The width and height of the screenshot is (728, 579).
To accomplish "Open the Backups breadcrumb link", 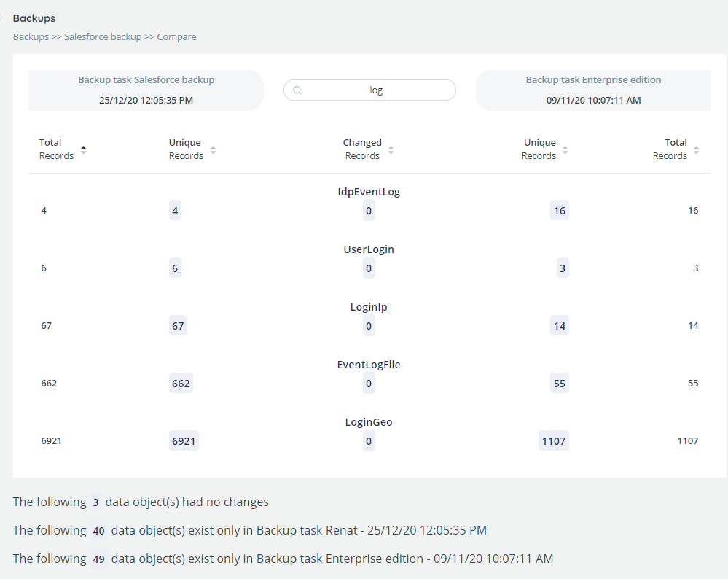I will 30,36.
